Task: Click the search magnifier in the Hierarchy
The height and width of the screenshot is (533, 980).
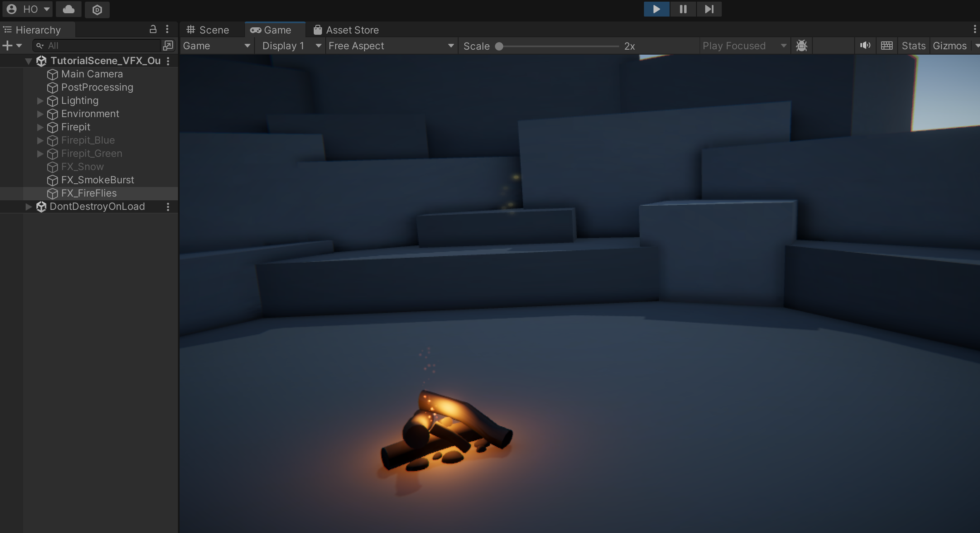Action: (40, 46)
